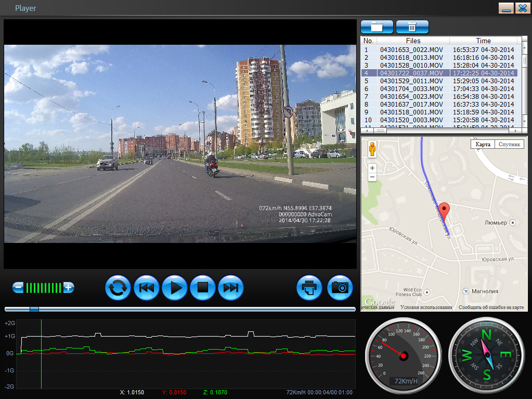This screenshot has height=399, width=532.
Task: Select file 04301653_0022.MOV in list
Action: point(411,50)
